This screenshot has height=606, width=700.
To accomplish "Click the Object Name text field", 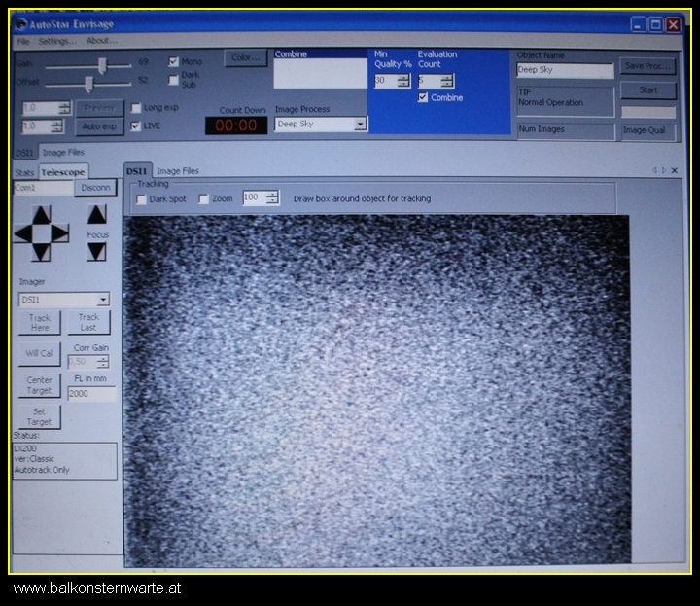I will (565, 71).
